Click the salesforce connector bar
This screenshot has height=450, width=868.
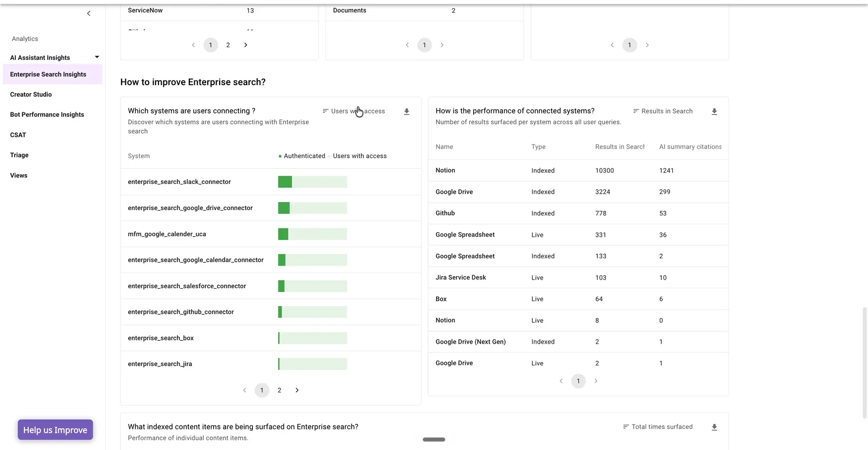[312, 286]
